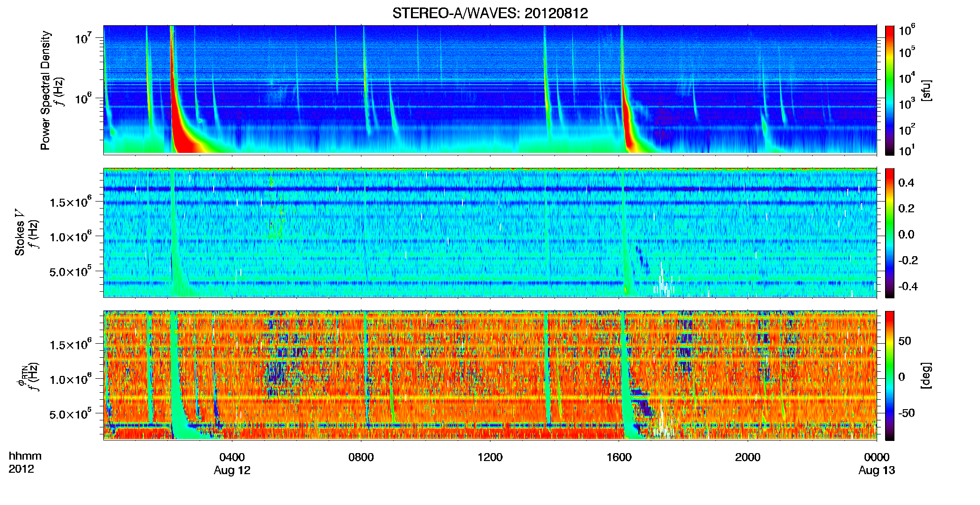Click the 50 label on degrees colorbar
The height and width of the screenshot is (505, 980).
905,341
